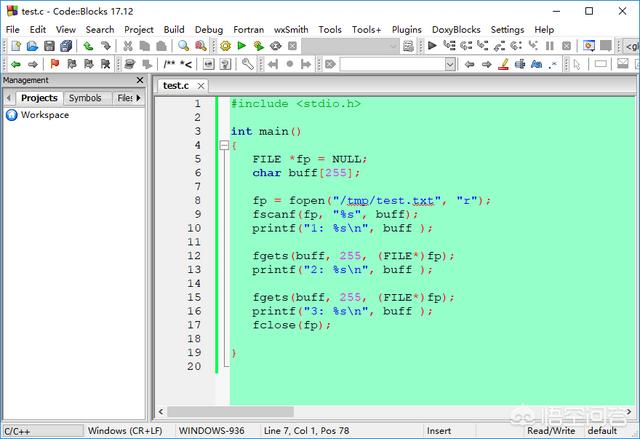The image size is (640, 439).
Task: Open the Plugins menu
Action: point(407,29)
